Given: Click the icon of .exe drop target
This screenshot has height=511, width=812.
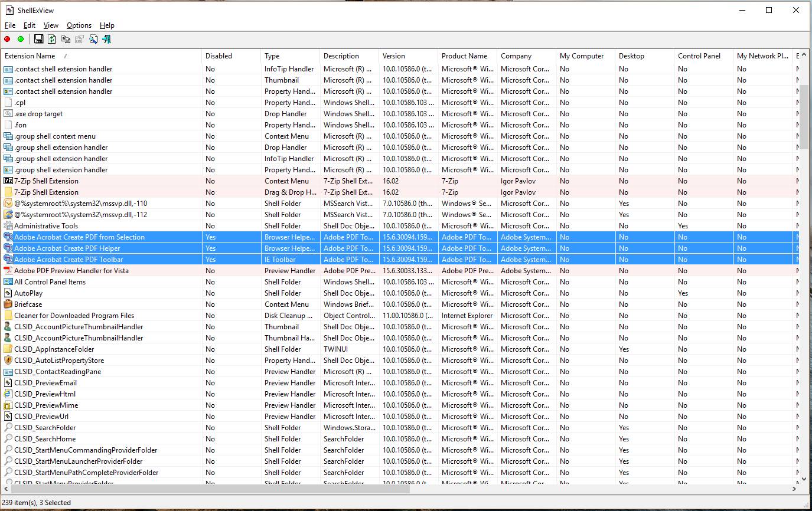Looking at the screenshot, I should [8, 114].
